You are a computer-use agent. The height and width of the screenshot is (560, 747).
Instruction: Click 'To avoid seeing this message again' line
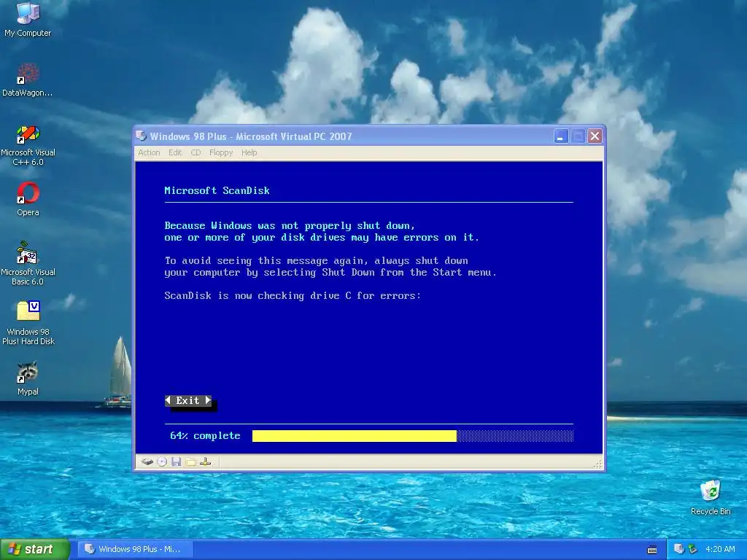(x=317, y=260)
